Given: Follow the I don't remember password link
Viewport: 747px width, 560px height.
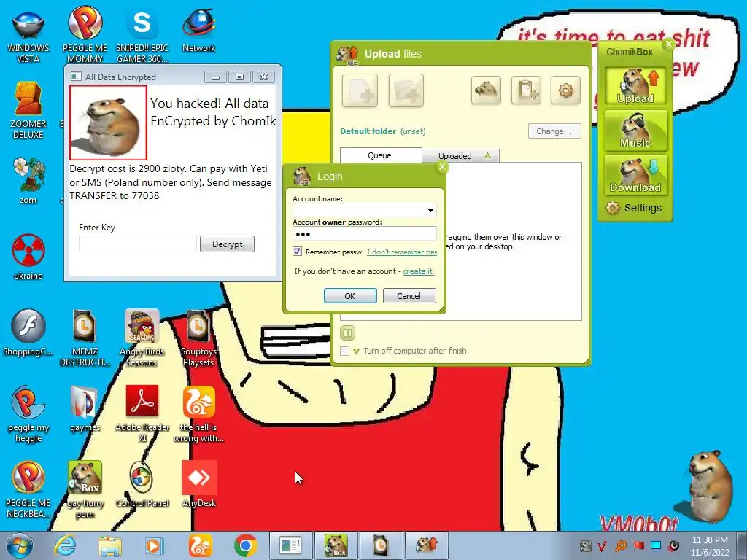Looking at the screenshot, I should 402,252.
